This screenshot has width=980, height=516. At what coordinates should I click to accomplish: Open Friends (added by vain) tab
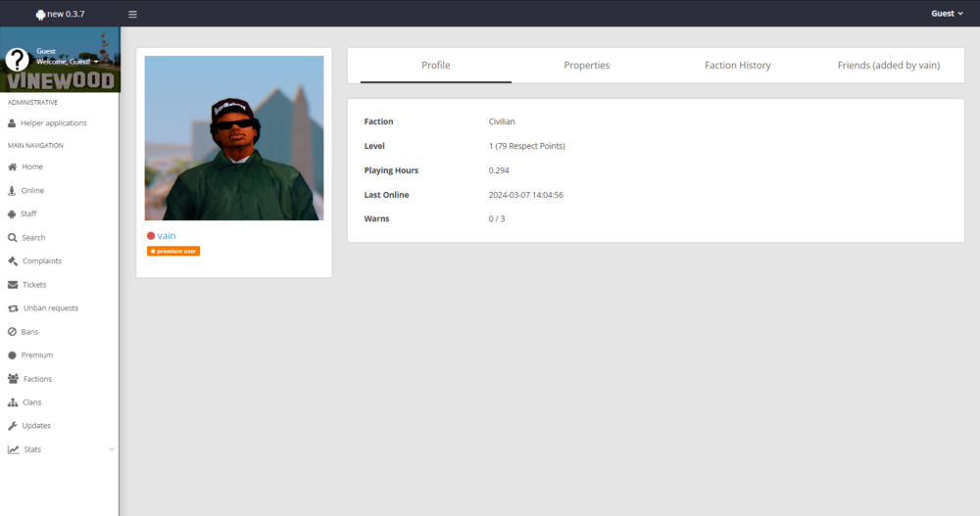888,65
